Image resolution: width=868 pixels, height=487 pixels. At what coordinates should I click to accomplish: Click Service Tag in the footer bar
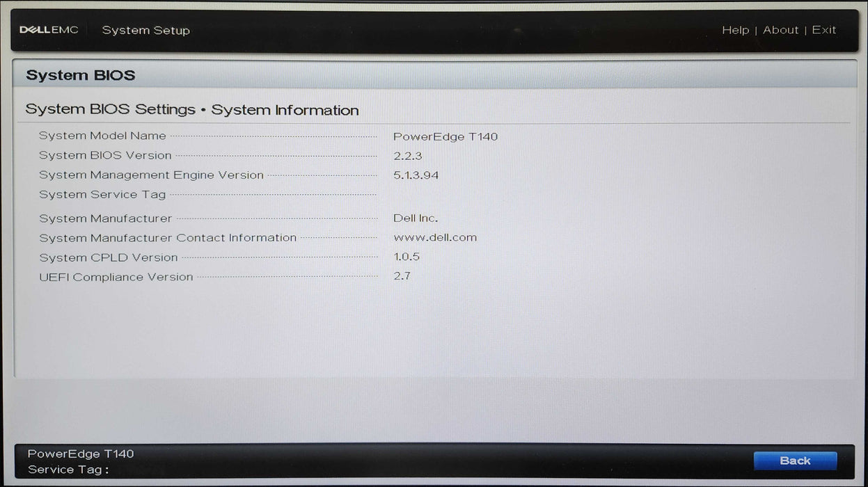click(x=68, y=470)
